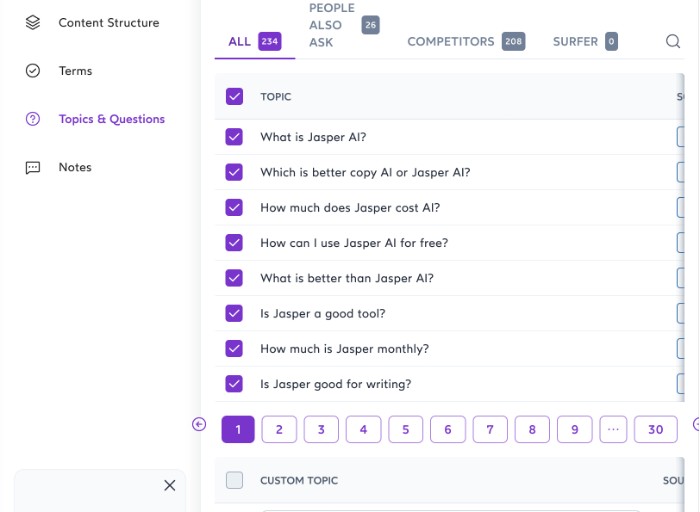Image resolution: width=700 pixels, height=512 pixels.
Task: Uncheck 'Is Jasper good for writing?' checkbox
Action: (234, 383)
